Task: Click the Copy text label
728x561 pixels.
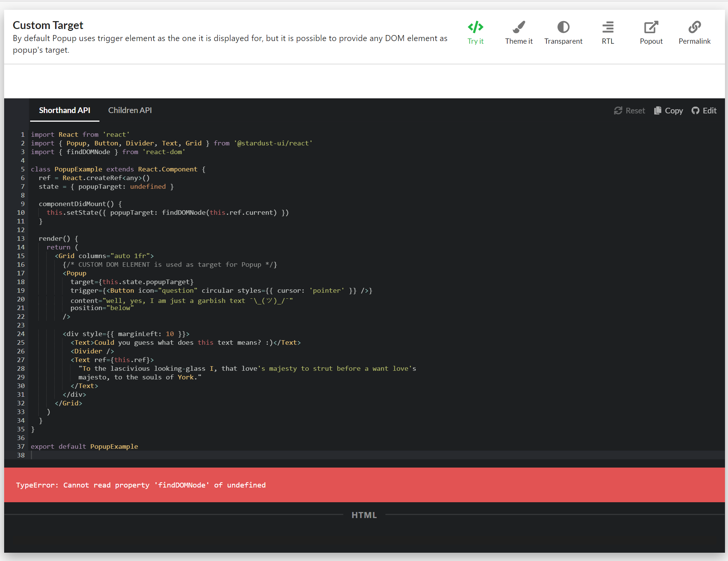Action: coord(674,110)
